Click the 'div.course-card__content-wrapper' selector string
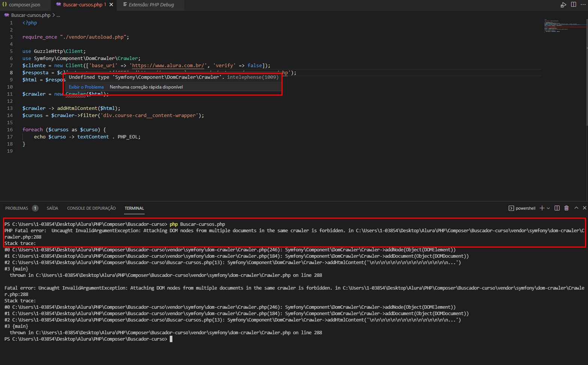588x365 pixels. click(149, 116)
